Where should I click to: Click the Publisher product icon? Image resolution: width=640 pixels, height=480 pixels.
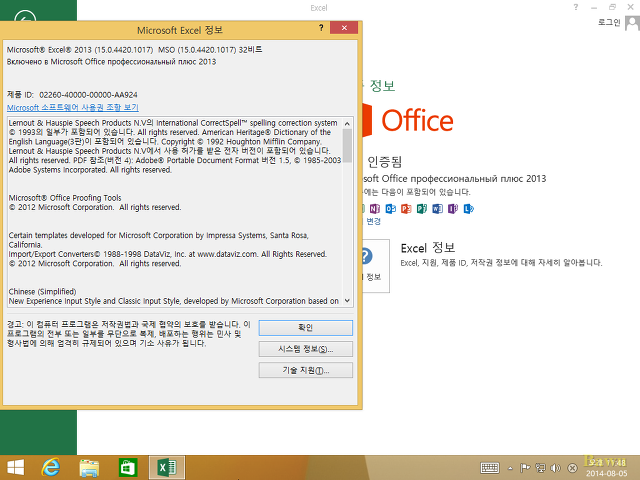[422, 209]
